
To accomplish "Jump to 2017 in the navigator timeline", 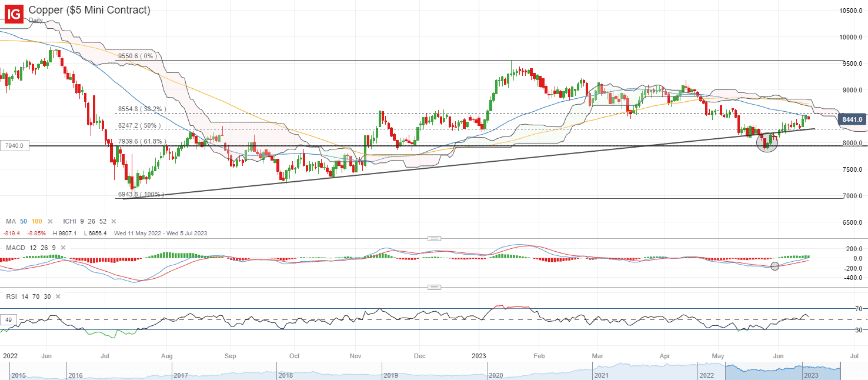I will click(x=180, y=375).
